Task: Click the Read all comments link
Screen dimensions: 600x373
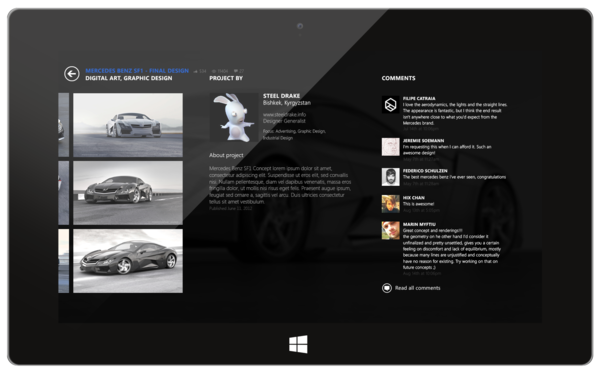Action: click(417, 288)
